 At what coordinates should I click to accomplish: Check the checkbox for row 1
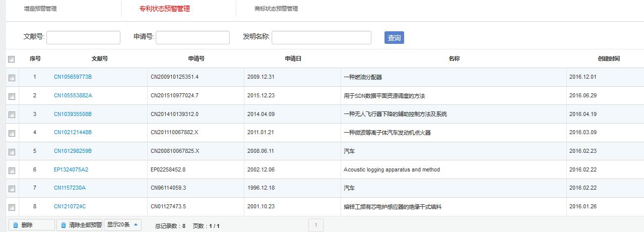coord(12,78)
